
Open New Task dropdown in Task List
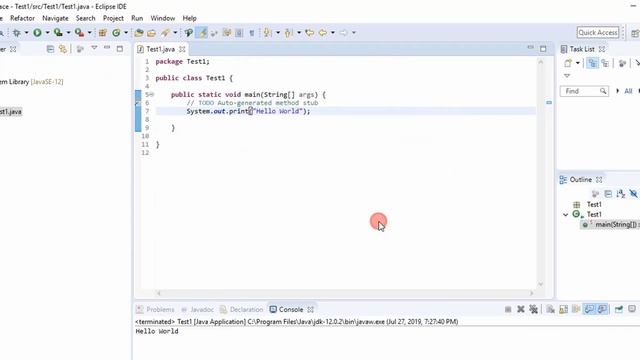pos(578,63)
